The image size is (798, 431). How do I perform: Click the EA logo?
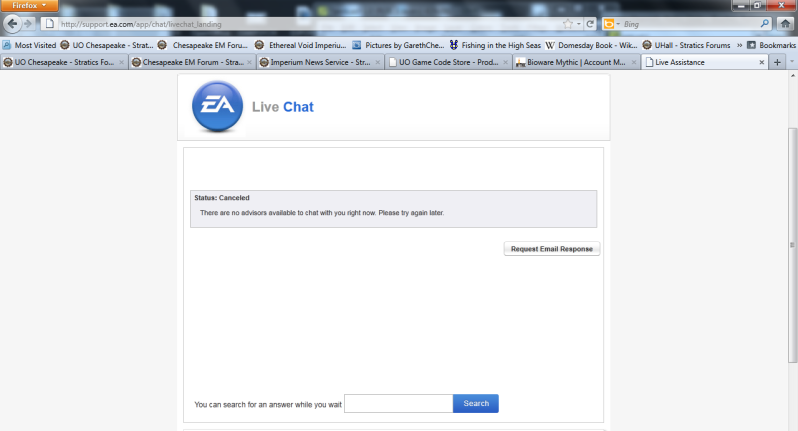click(x=217, y=107)
